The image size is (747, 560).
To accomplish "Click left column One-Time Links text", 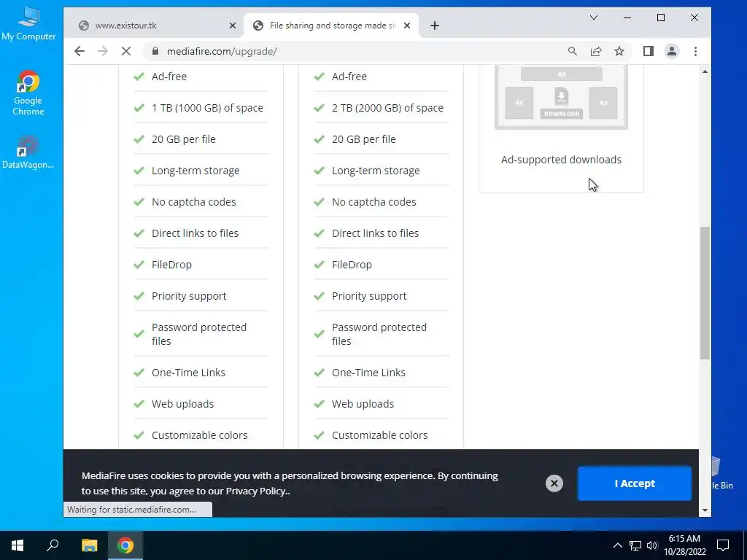I will [188, 373].
